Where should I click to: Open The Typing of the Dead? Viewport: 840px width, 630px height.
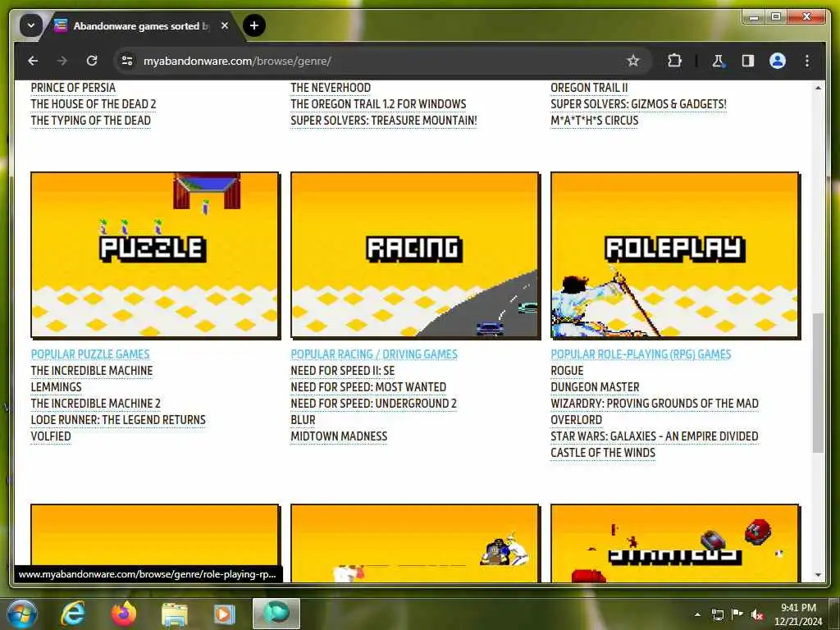pos(90,121)
